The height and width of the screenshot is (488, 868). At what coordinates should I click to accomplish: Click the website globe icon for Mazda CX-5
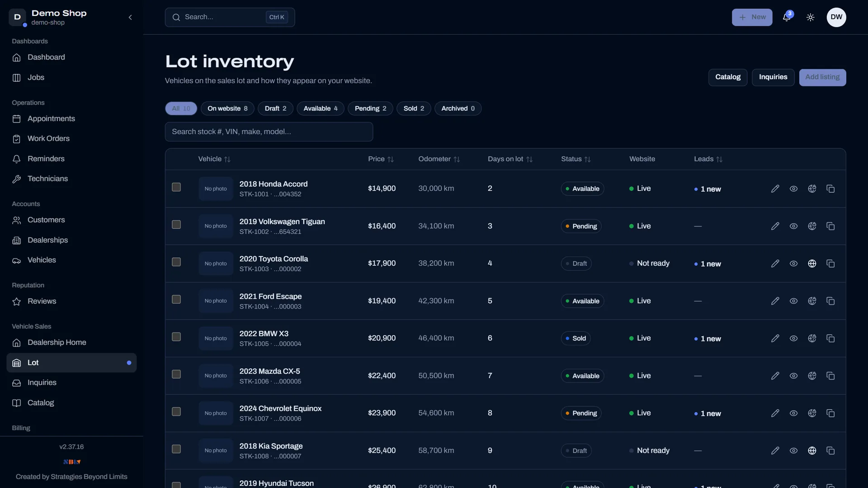coord(812,376)
